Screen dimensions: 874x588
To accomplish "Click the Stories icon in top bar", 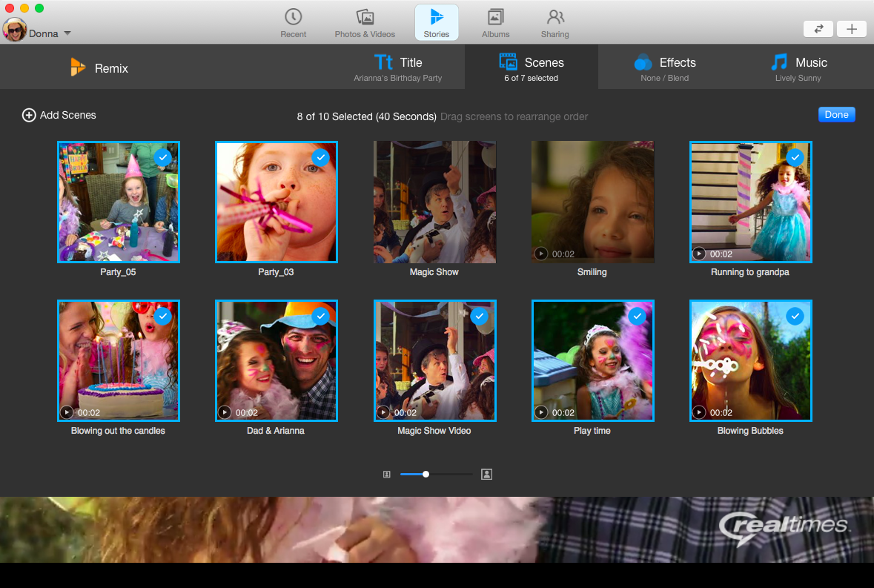I will 436,22.
